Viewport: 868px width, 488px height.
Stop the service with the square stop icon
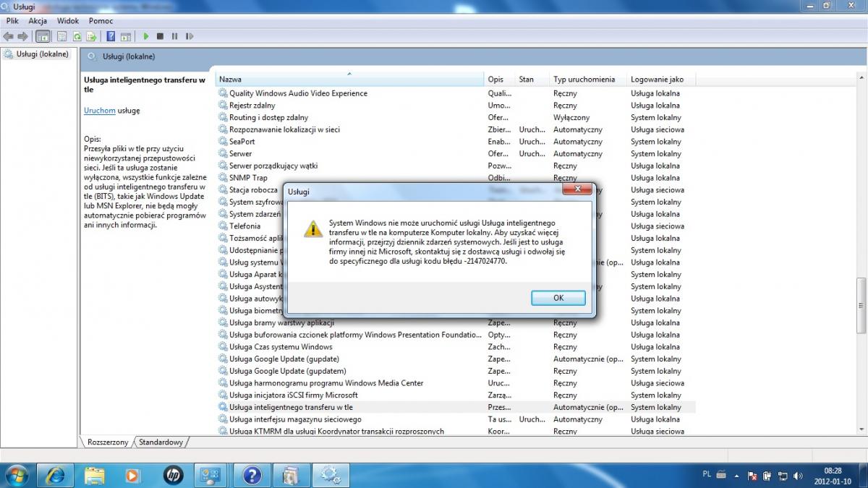(x=160, y=36)
